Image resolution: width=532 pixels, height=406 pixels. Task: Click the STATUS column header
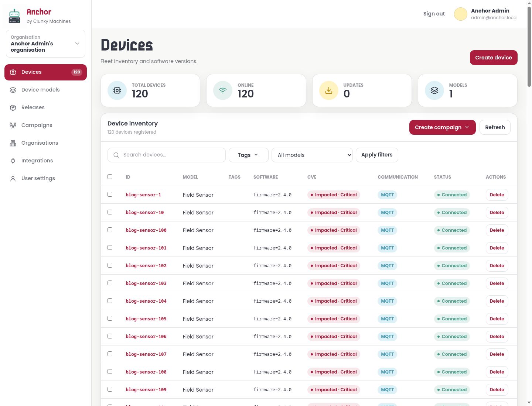point(442,177)
